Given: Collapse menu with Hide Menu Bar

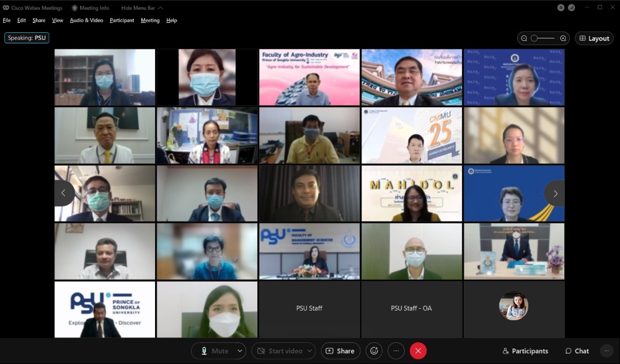Looking at the screenshot, I should tap(142, 8).
